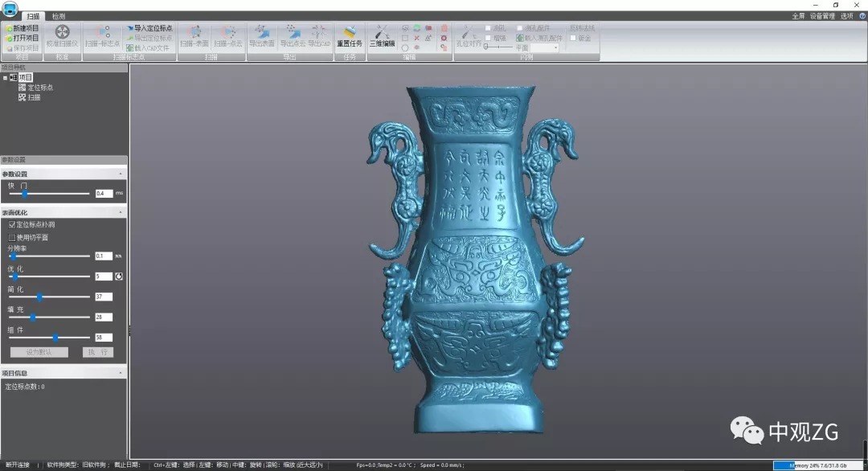Click the 快门 shutter slider handle
Screen dimensions: 868x471
24,194
